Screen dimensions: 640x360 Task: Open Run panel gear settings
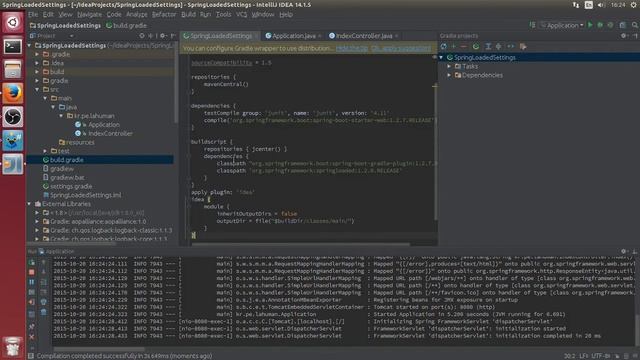click(x=624, y=251)
